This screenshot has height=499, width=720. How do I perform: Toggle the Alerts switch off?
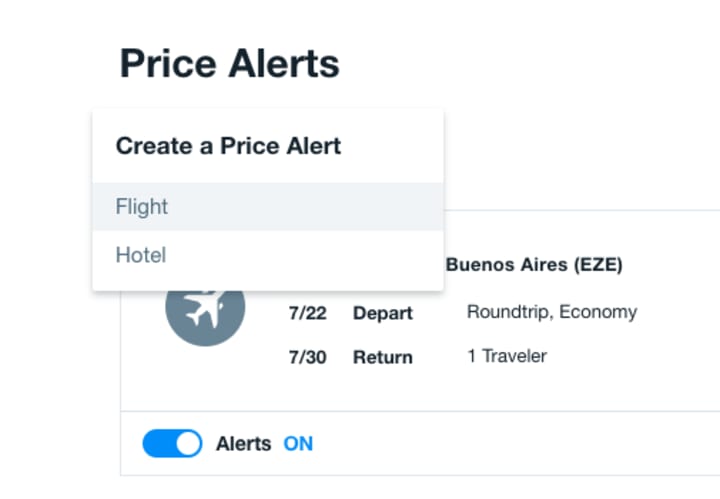[172, 443]
